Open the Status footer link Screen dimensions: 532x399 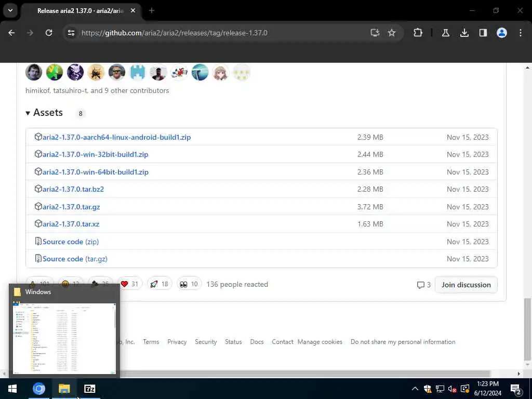233,342
